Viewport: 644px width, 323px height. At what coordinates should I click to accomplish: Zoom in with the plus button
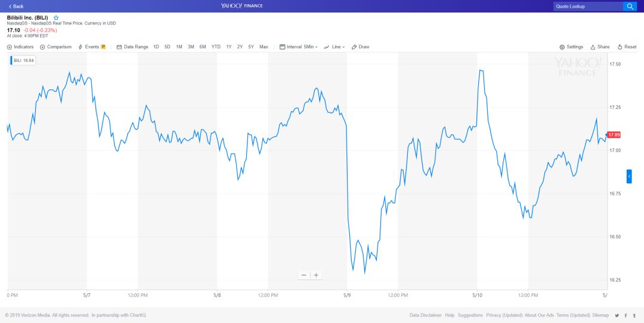(x=316, y=275)
